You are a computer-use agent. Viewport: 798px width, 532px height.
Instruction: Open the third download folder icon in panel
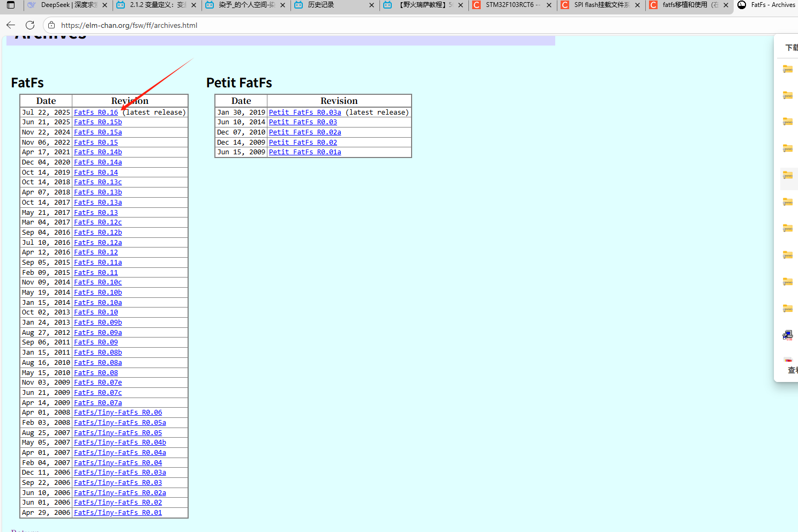[x=787, y=122]
